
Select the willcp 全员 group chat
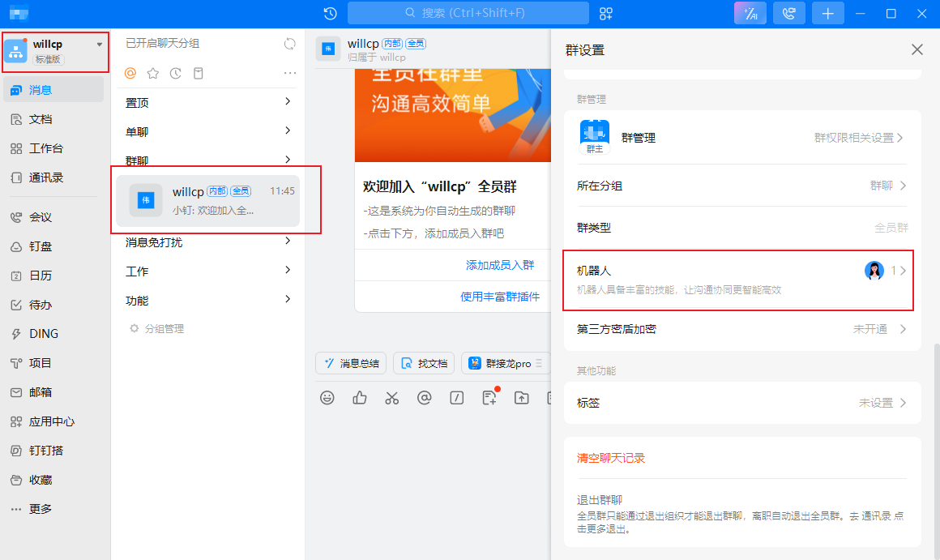point(208,200)
